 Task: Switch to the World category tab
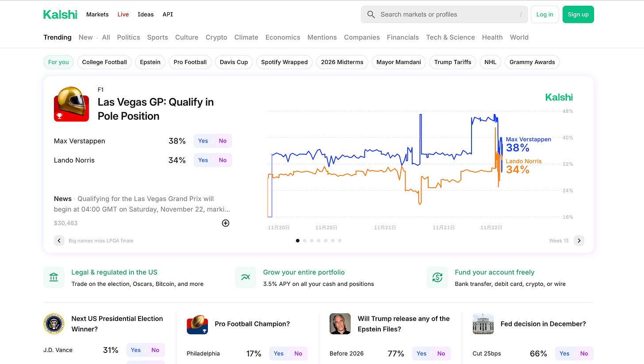pos(519,37)
